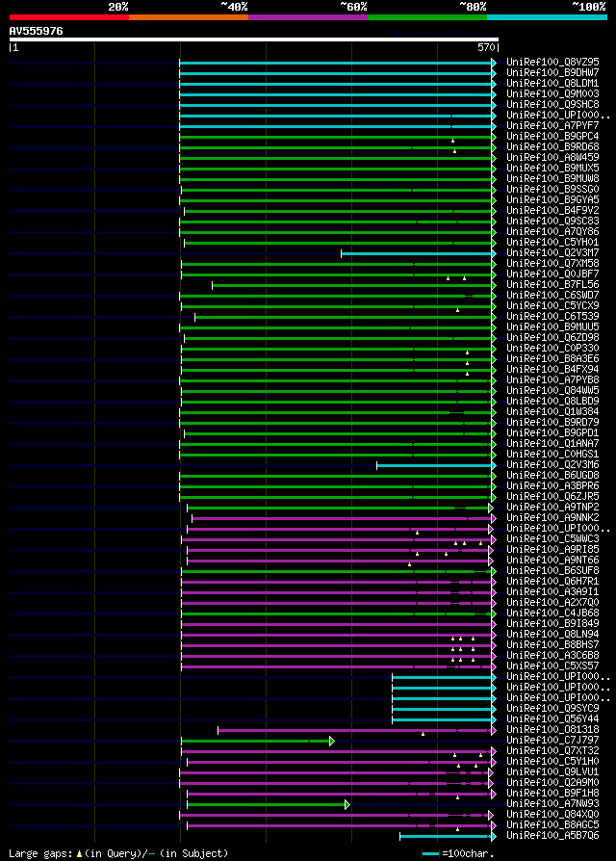
Task: Select subject label UniRef100_Q56Y44
Action: [552, 719]
